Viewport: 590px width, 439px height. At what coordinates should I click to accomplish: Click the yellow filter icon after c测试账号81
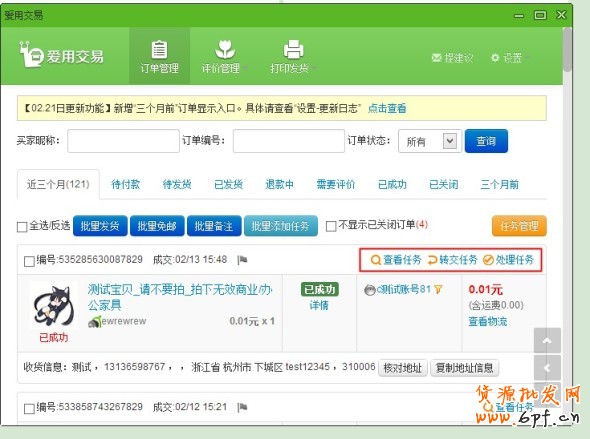[438, 289]
